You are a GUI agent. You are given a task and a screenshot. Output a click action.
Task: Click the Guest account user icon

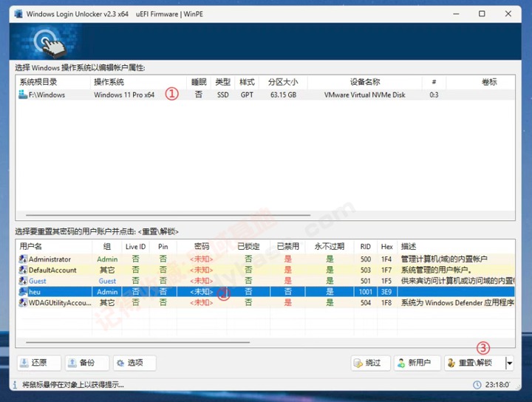(23, 281)
